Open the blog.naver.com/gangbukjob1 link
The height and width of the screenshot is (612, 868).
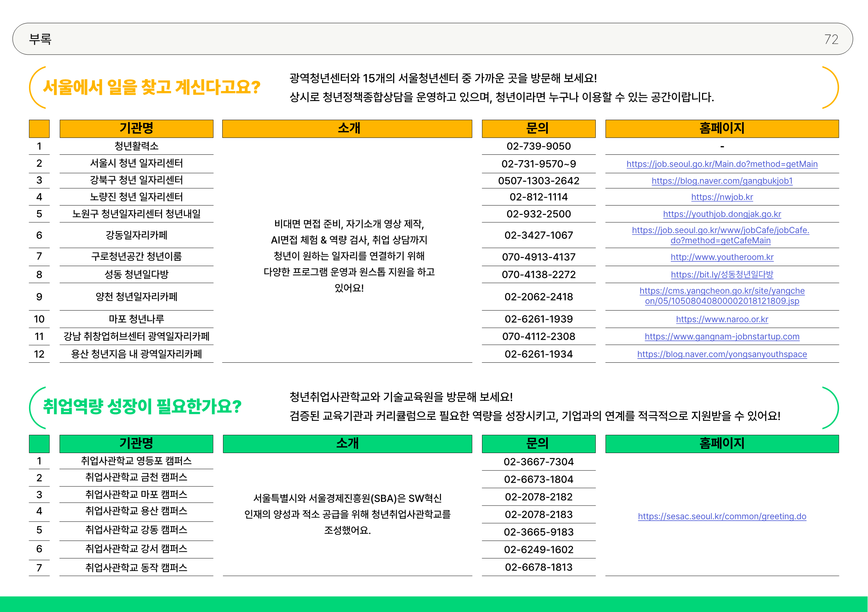click(722, 181)
